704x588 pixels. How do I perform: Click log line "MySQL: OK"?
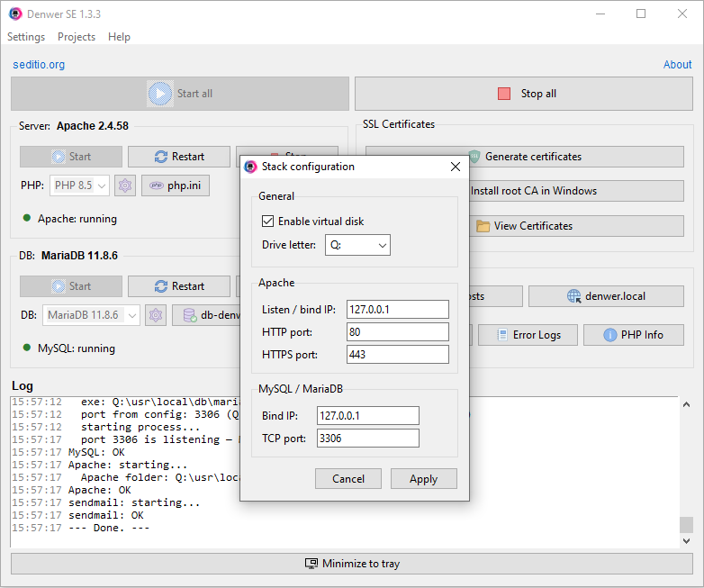tap(96, 452)
